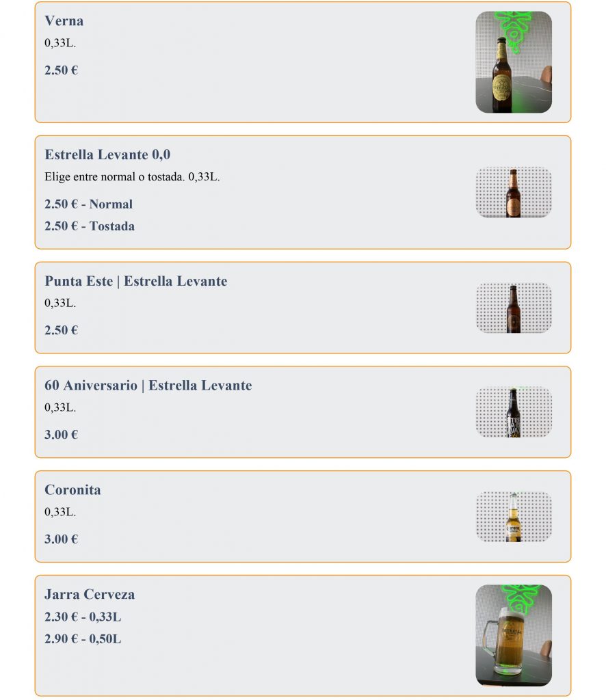Enlarge the Jarra Cerveza beer mug photo

[513, 635]
